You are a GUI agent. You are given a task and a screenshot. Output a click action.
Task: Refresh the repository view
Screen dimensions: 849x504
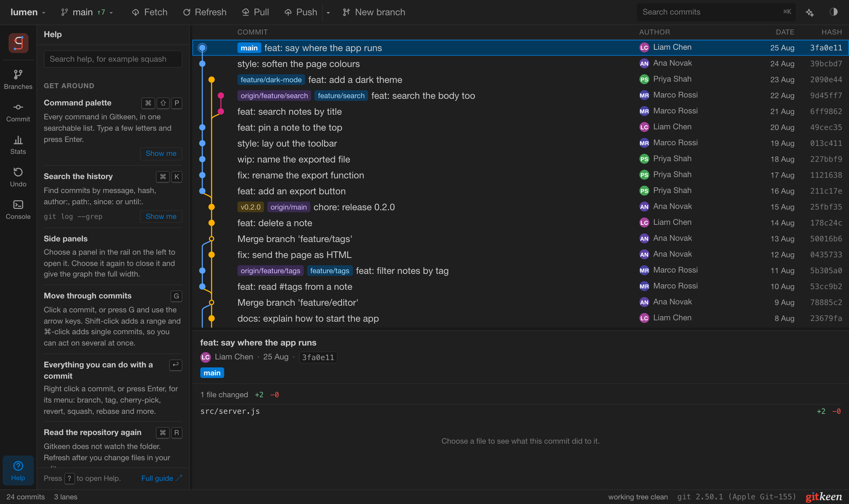pos(205,12)
